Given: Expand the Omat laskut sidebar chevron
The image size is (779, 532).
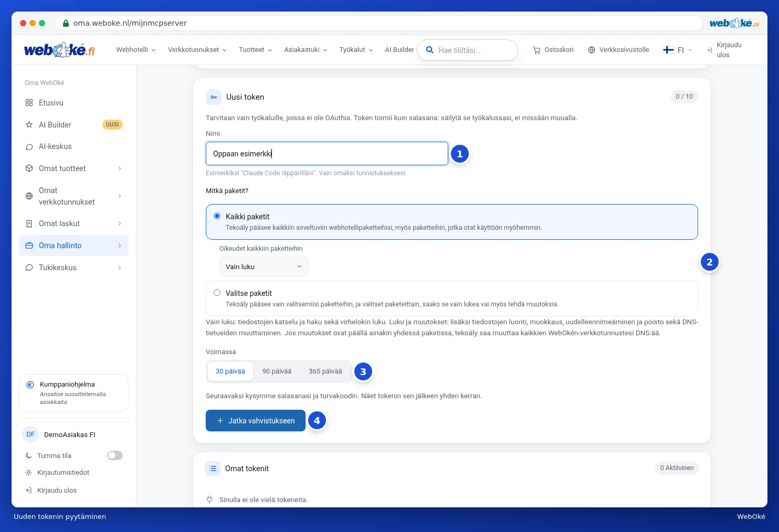Looking at the screenshot, I should tap(120, 224).
